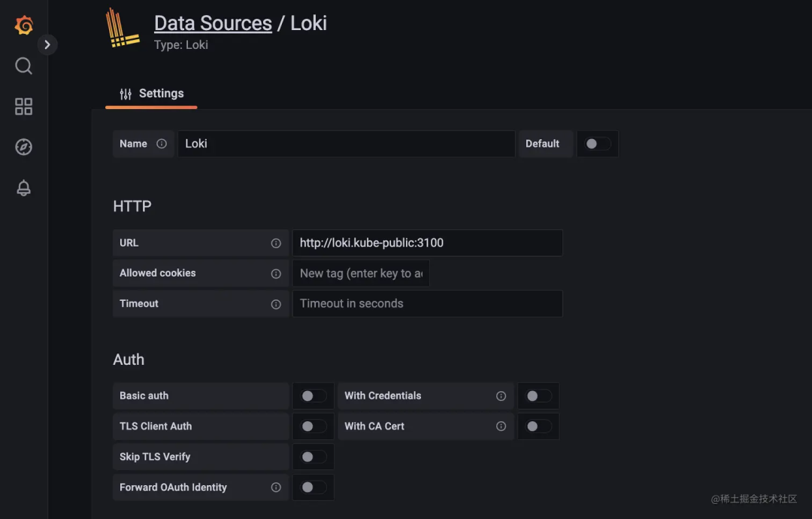Image resolution: width=812 pixels, height=519 pixels.
Task: Click the Auth section heading
Action: click(x=129, y=360)
